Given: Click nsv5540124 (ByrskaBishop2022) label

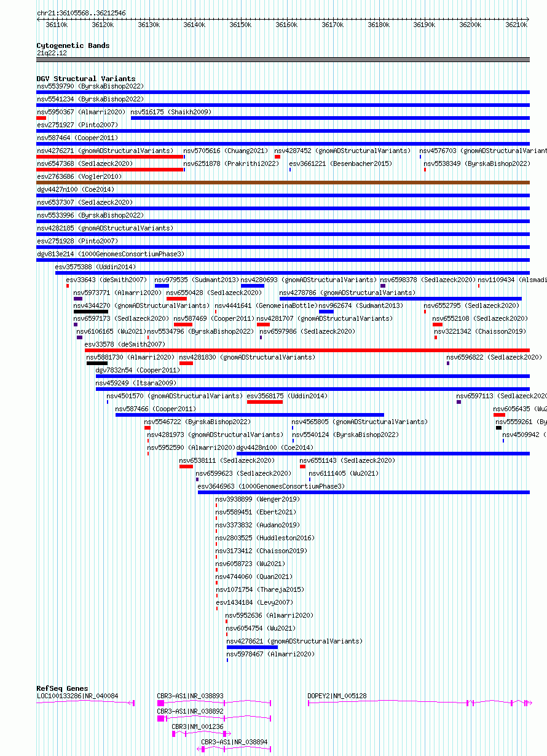Looking at the screenshot, I should coord(345,435).
